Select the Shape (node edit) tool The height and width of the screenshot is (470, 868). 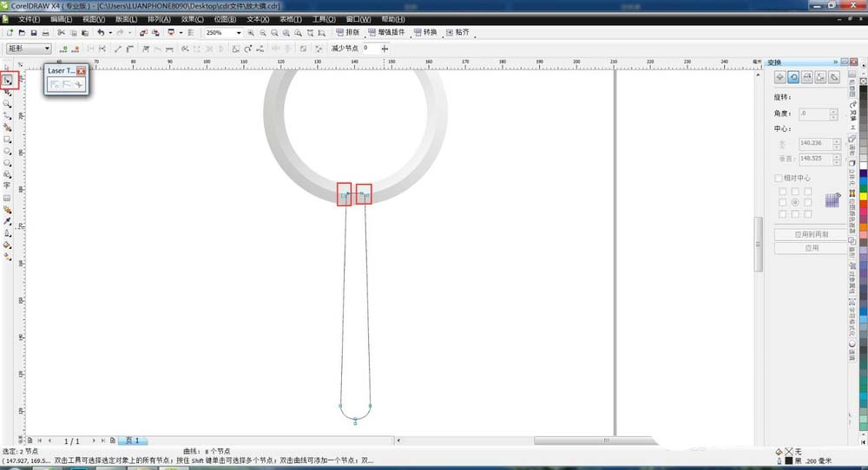(8, 81)
